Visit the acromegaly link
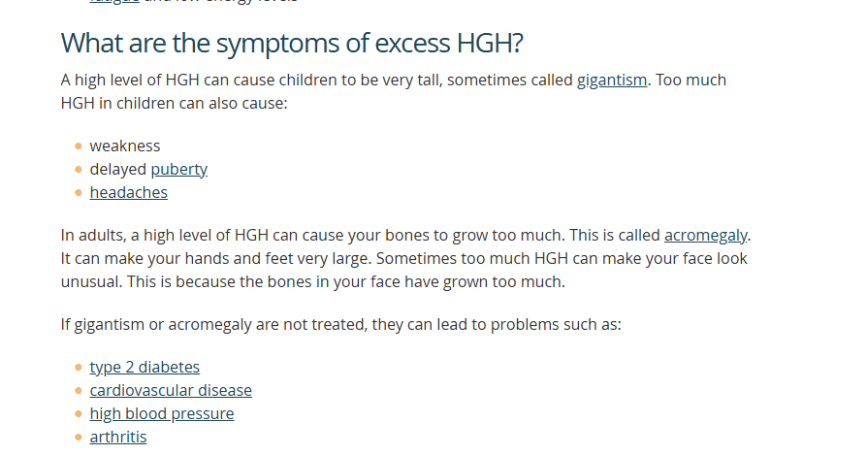Screen dimensions: 868x455 (706, 235)
